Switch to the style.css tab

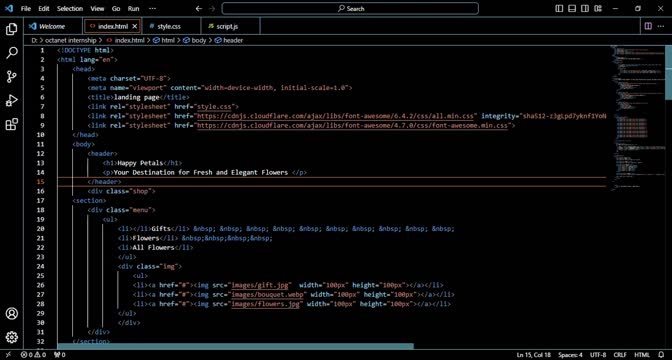168,26
